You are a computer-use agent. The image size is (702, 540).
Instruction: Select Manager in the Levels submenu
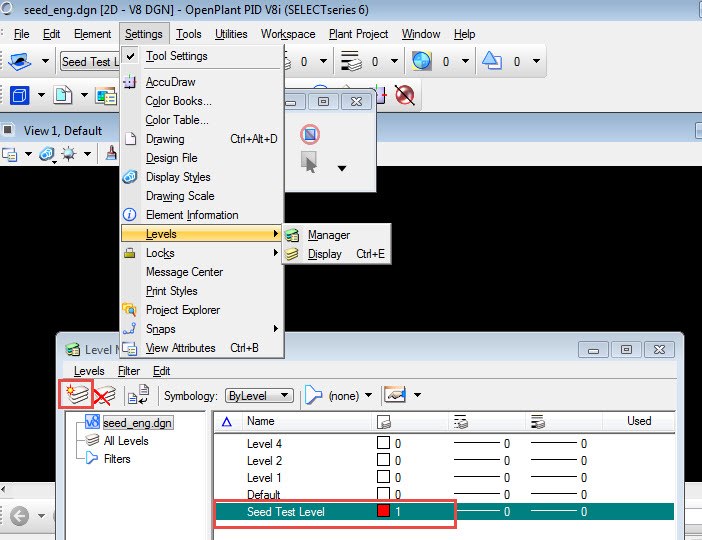pos(336,235)
